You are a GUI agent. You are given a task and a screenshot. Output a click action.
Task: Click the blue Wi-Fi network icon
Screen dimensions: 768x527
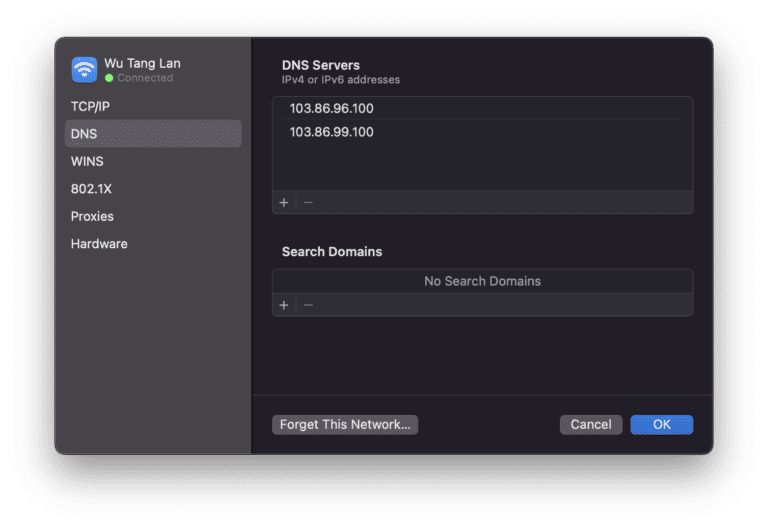(84, 69)
